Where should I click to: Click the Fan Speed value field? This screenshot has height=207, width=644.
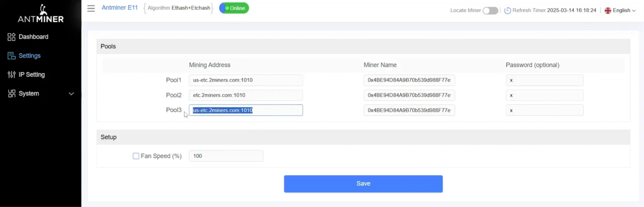pos(226,156)
